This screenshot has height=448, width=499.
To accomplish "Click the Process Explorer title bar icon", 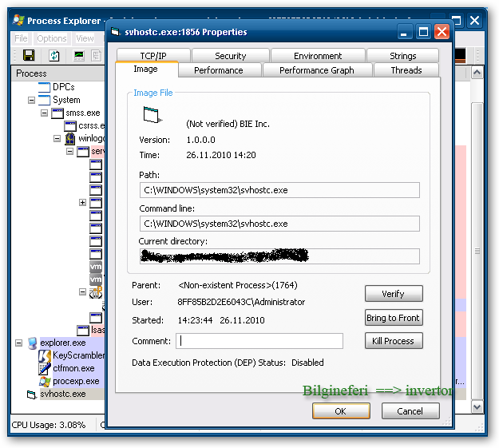I will (x=18, y=21).
